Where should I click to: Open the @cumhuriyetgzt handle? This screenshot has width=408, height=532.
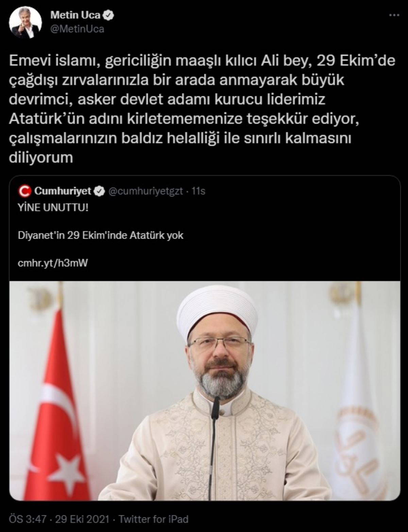click(146, 191)
